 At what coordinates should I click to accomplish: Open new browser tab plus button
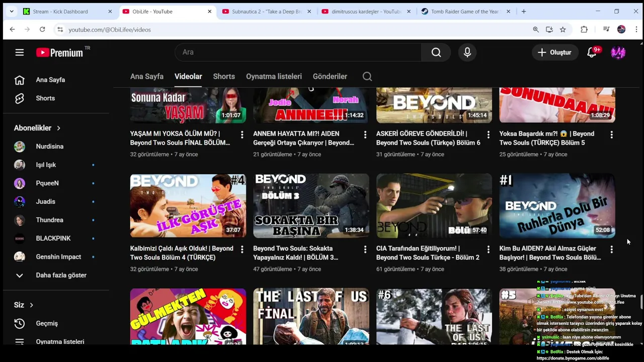[x=524, y=12]
